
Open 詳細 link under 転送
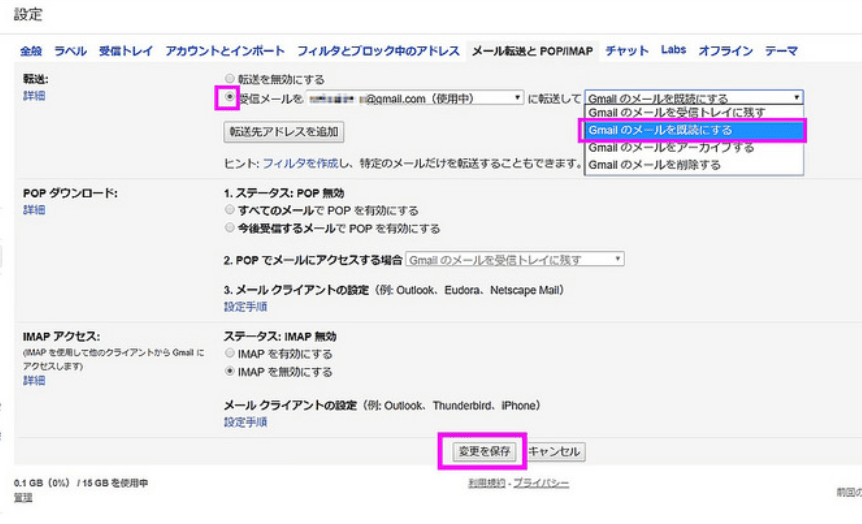[x=34, y=96]
